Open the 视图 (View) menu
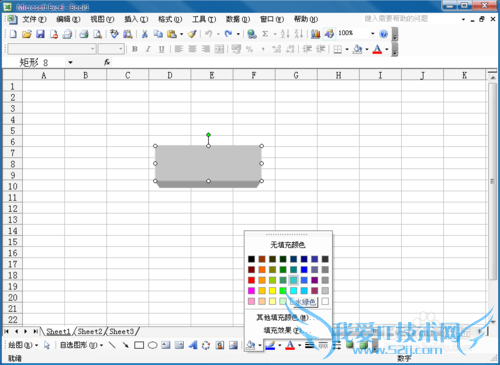The width and height of the screenshot is (500, 365). click(x=102, y=19)
